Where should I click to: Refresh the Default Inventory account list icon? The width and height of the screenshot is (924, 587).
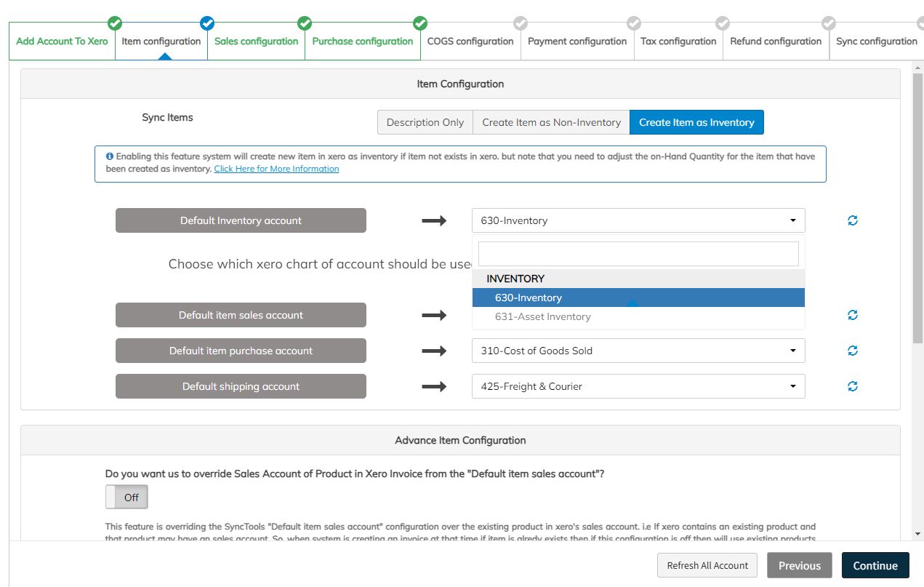[853, 220]
